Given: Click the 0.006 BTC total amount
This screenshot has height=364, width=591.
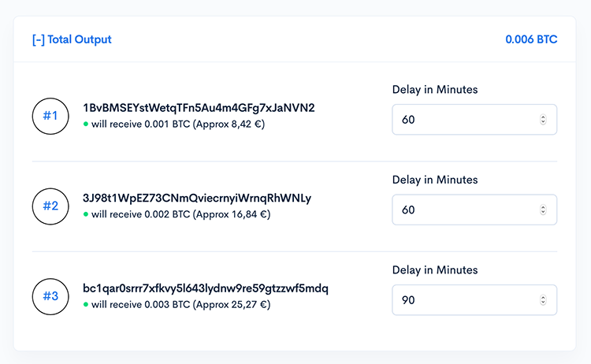Looking at the screenshot, I should point(531,39).
